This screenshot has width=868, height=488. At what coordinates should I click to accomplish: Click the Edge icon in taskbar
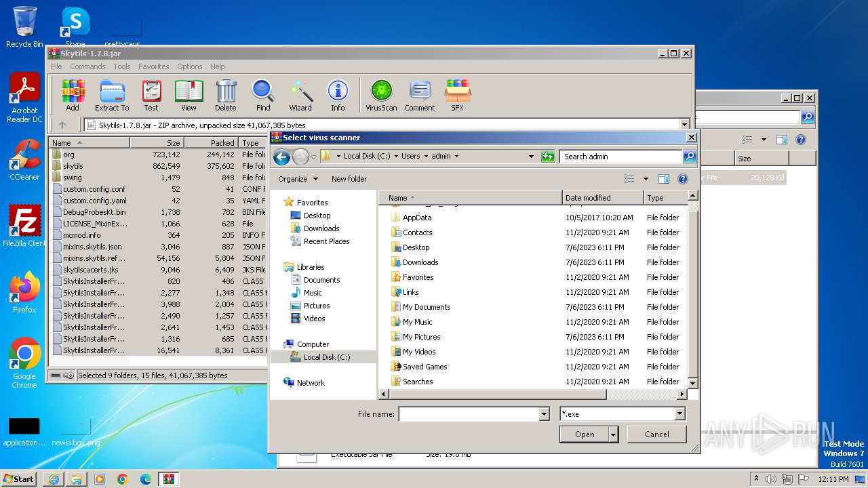click(145, 479)
